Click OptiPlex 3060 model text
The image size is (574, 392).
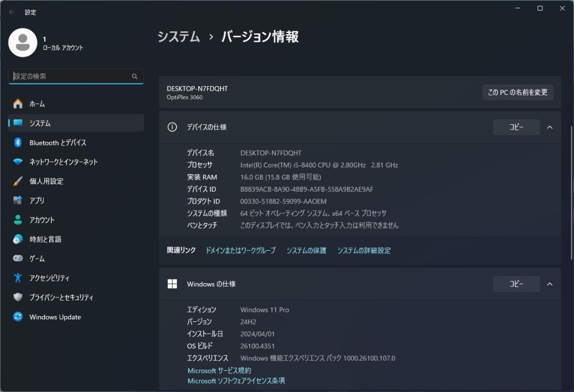(x=184, y=97)
